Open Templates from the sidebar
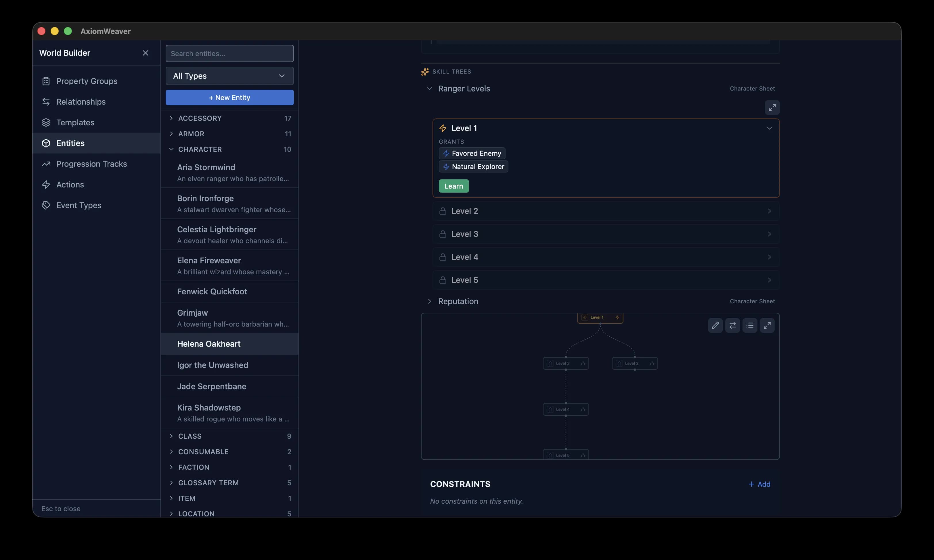The image size is (934, 560). pyautogui.click(x=75, y=122)
